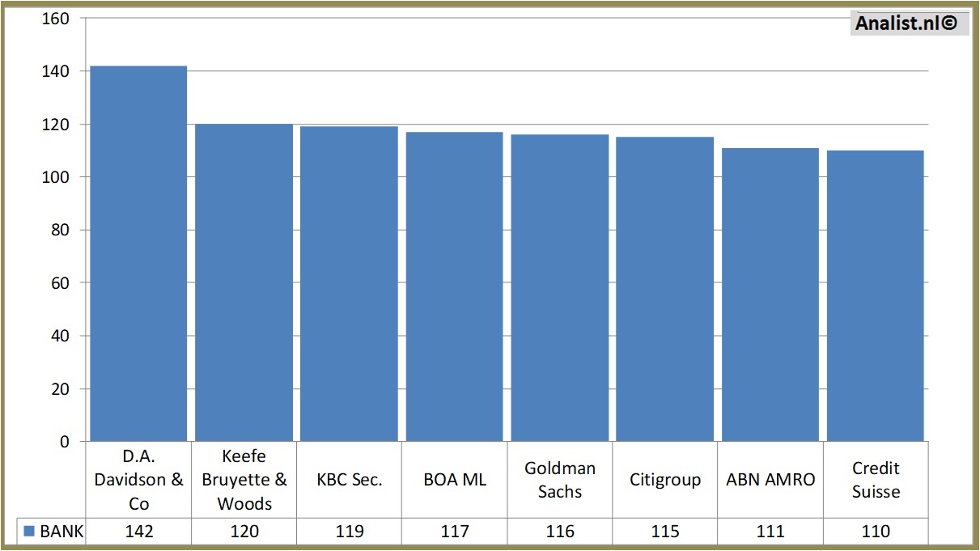
Task: Select the Citigroup bar
Action: tap(665, 289)
